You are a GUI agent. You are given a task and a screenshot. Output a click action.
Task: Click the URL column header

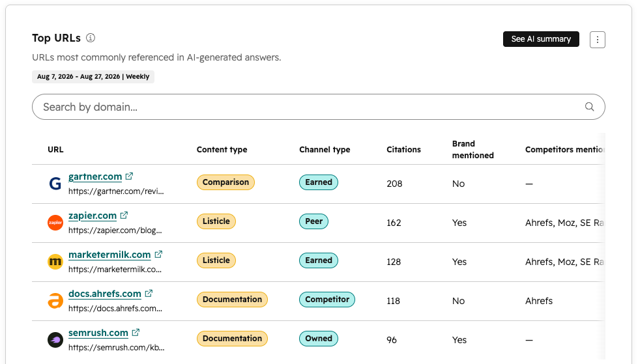tap(56, 149)
